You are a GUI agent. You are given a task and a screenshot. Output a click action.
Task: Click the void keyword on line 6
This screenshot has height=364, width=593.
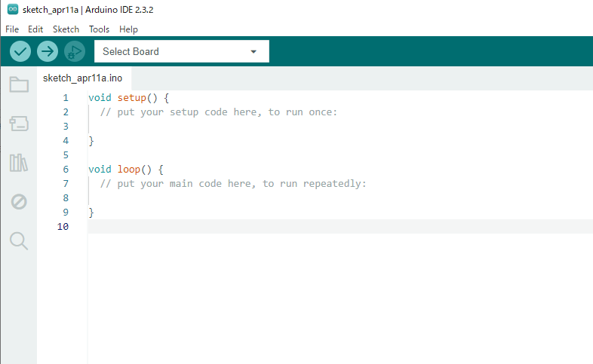click(100, 169)
